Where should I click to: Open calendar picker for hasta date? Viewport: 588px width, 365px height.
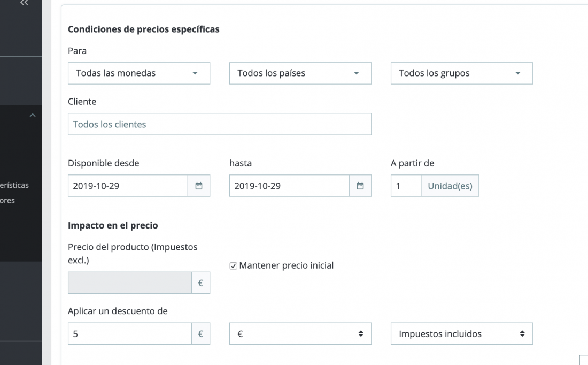tap(360, 186)
